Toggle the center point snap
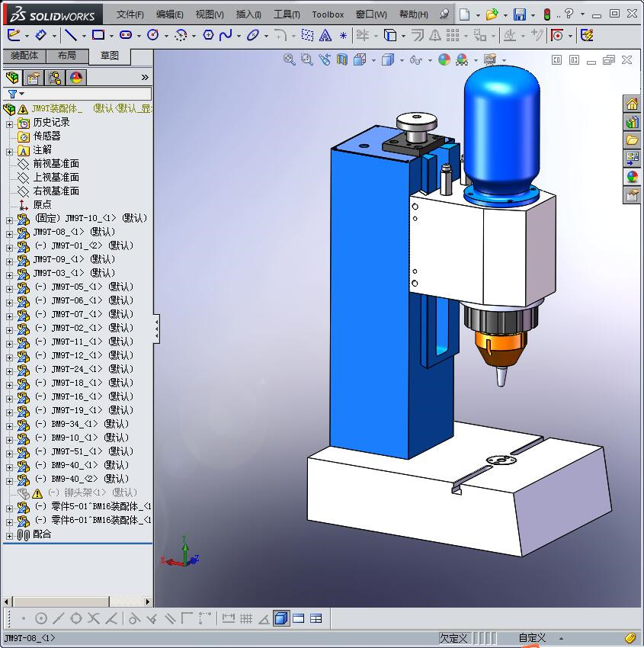The image size is (644, 648). tap(41, 618)
